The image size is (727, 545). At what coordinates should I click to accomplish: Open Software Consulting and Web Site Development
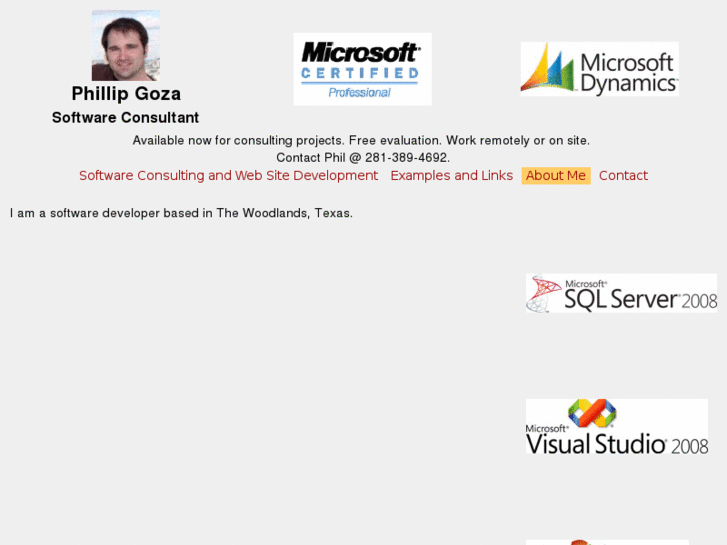click(x=229, y=176)
